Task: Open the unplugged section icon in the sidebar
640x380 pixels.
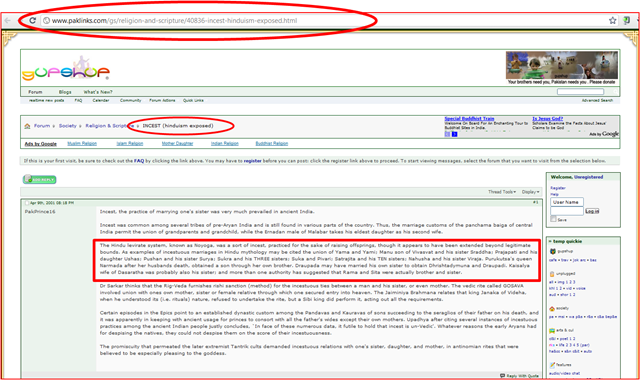Action: [x=552, y=274]
